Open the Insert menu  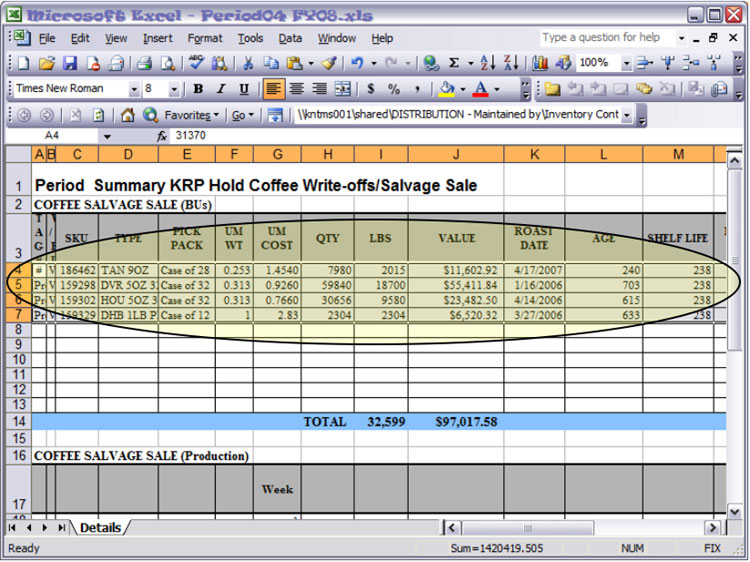point(157,38)
